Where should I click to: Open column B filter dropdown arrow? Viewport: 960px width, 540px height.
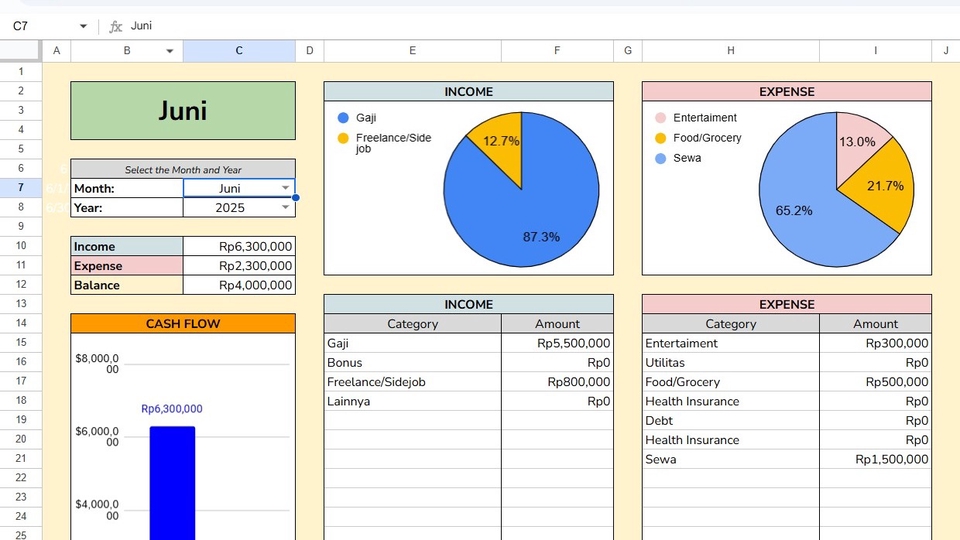[170, 51]
